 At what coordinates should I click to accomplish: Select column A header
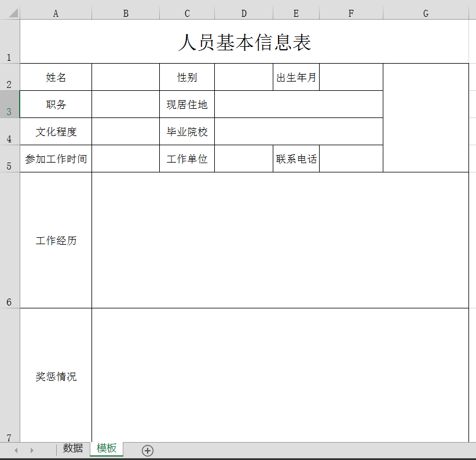coord(56,13)
